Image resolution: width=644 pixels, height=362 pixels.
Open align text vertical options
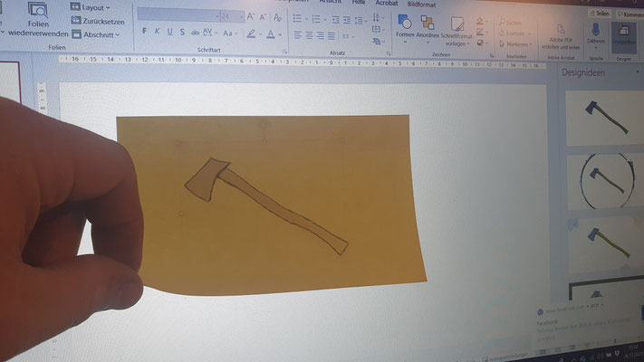coord(377,29)
